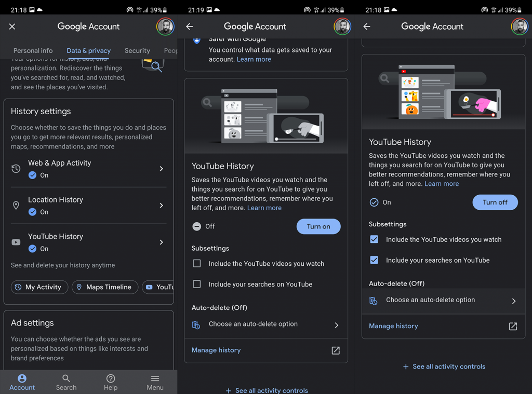Click Learn more under Safer with Google
This screenshot has width=532, height=394.
[x=254, y=59]
